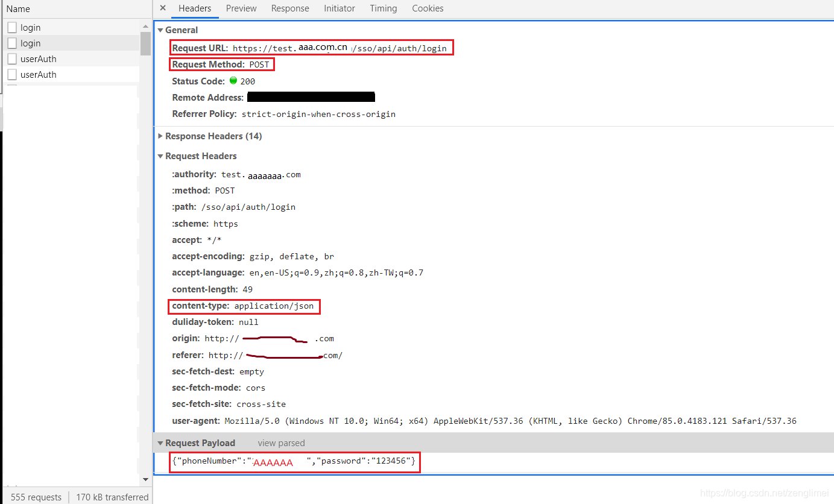Select the second login request
This screenshot has height=504, width=834.
point(72,43)
